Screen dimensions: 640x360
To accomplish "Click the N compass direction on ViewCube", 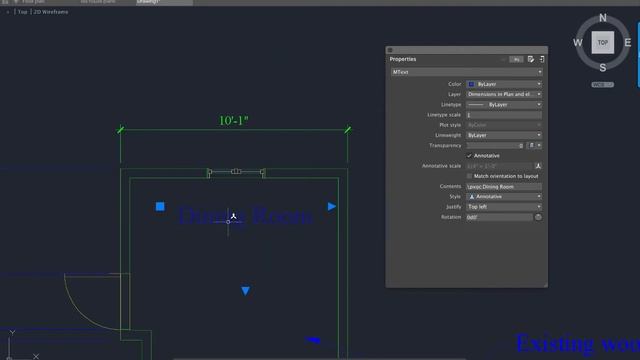I will (602, 18).
